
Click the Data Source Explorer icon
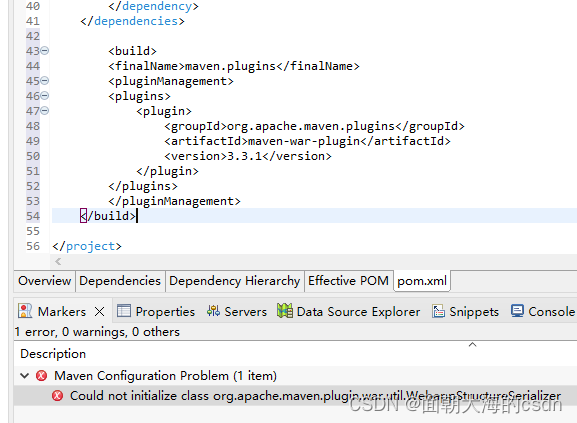(285, 311)
